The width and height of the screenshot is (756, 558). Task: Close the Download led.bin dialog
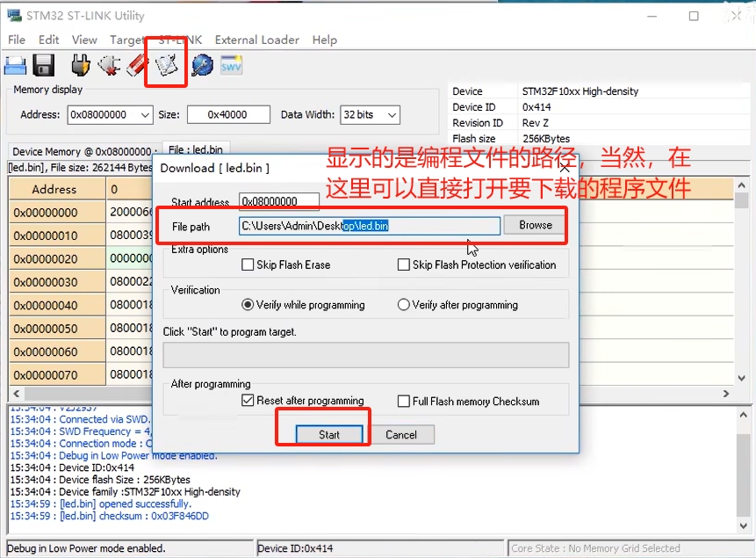565,168
